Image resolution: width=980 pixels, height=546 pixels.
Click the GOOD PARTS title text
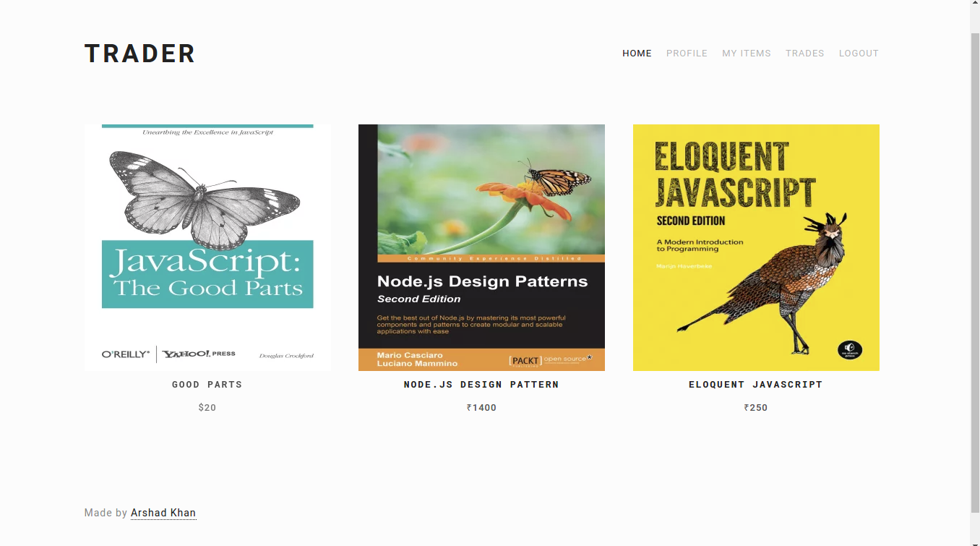coord(207,385)
